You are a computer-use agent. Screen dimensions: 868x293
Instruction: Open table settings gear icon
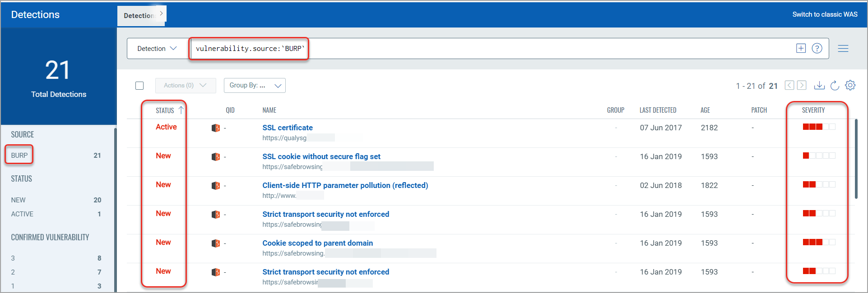point(850,85)
